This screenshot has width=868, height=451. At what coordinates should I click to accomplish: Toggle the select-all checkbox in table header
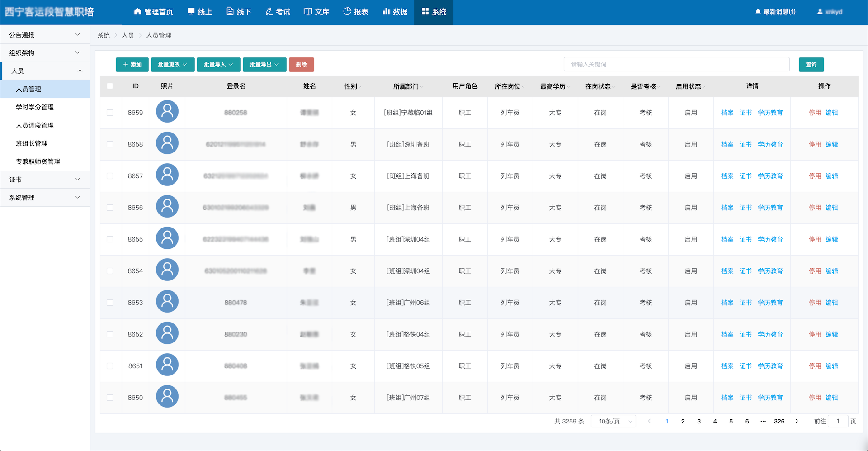[x=110, y=86]
